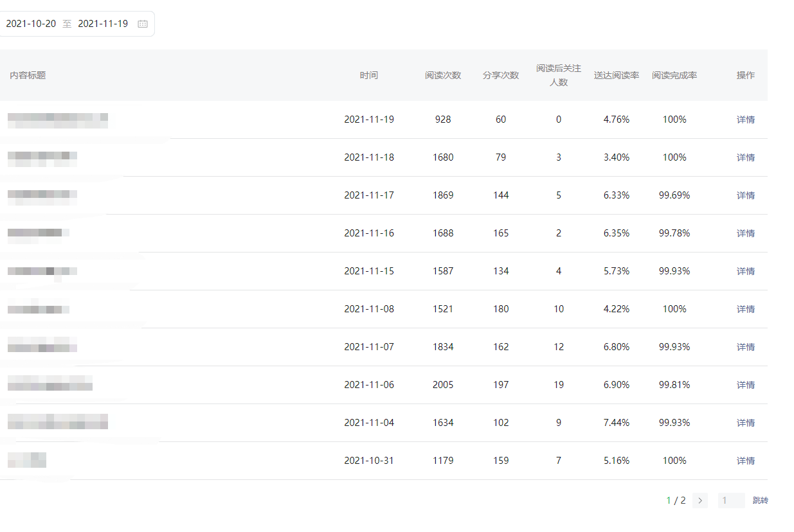Open 详情 for the 2021-11-15 row

[746, 271]
